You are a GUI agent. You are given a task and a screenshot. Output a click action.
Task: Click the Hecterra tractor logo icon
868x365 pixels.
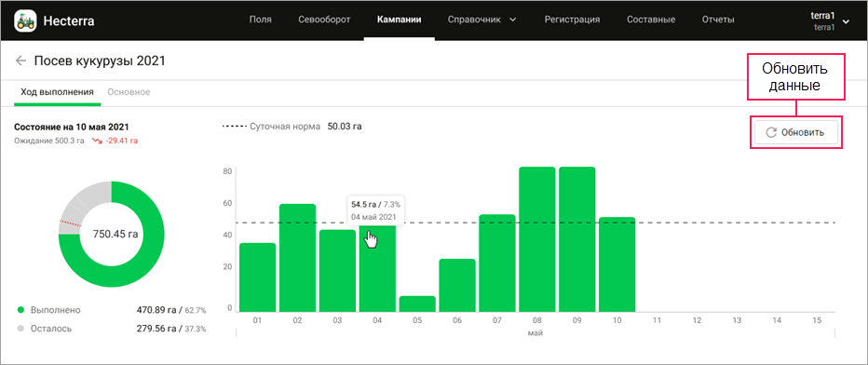[25, 21]
